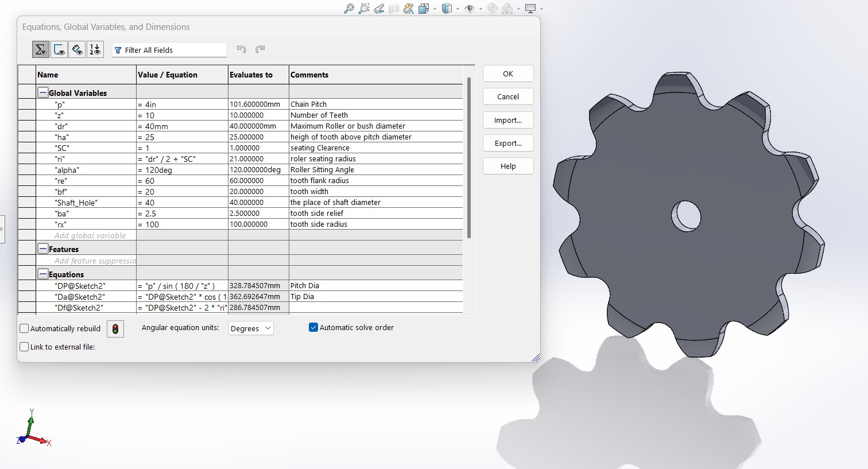
Task: Click the Comments column header
Action: click(376, 75)
